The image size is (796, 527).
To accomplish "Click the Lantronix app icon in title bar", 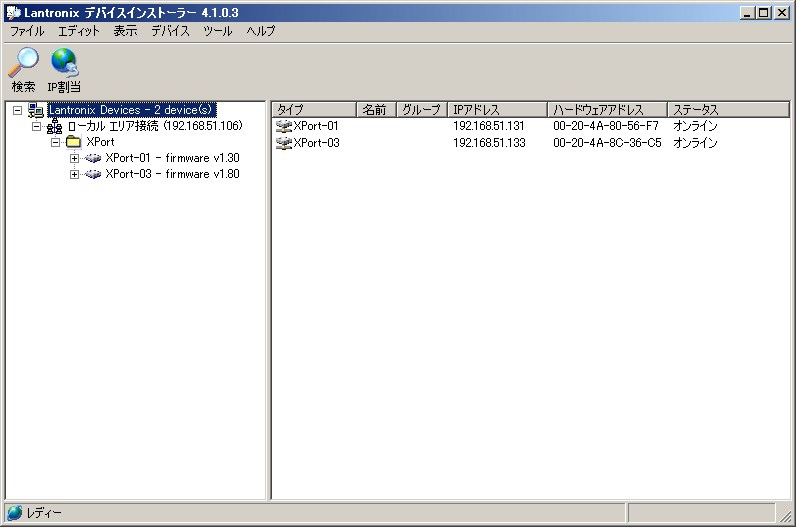I will 14,13.
